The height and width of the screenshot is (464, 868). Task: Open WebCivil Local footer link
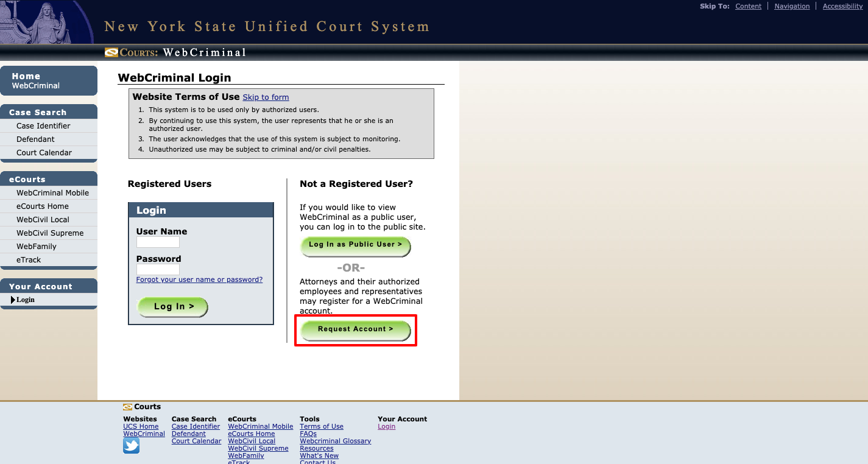point(252,441)
